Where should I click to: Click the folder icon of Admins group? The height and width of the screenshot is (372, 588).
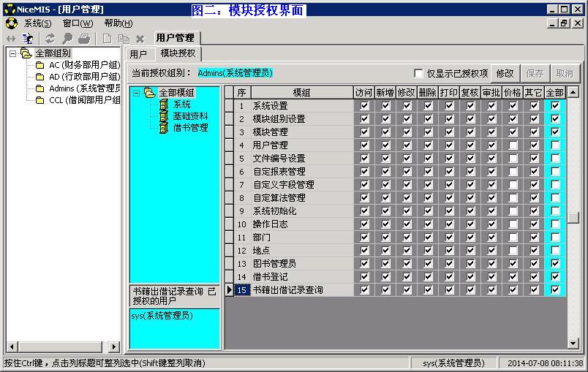click(x=39, y=88)
